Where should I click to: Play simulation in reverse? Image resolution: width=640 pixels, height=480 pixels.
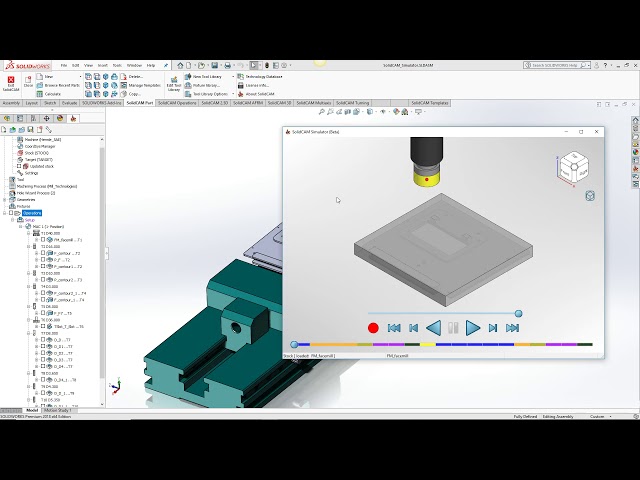(433, 328)
